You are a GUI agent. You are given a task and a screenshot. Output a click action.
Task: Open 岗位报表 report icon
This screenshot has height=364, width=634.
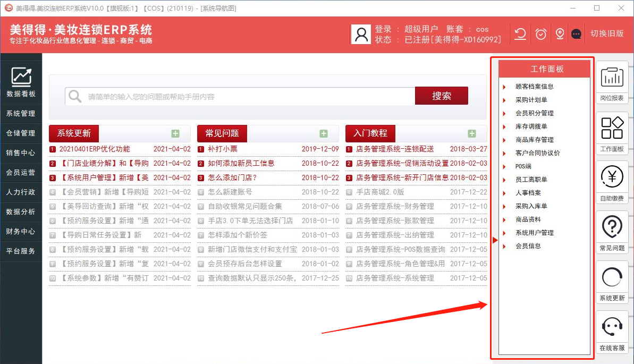pyautogui.click(x=612, y=77)
